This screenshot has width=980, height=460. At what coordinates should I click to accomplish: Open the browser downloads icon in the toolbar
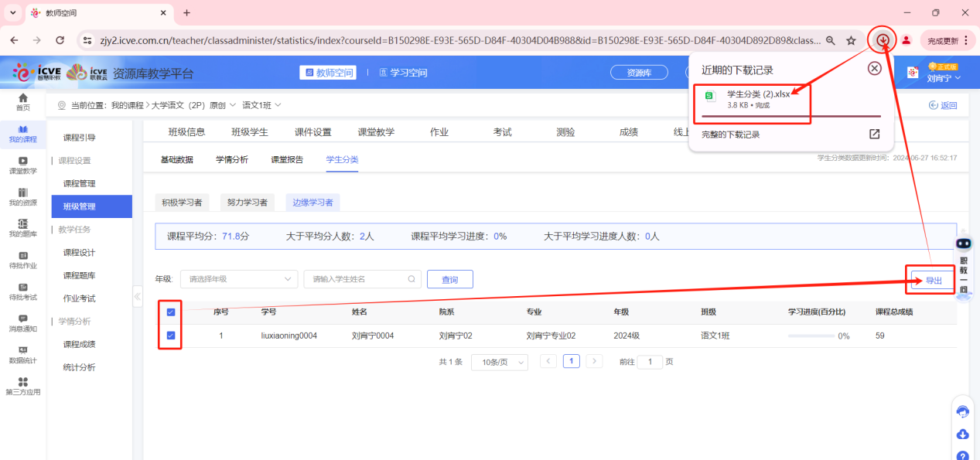882,39
